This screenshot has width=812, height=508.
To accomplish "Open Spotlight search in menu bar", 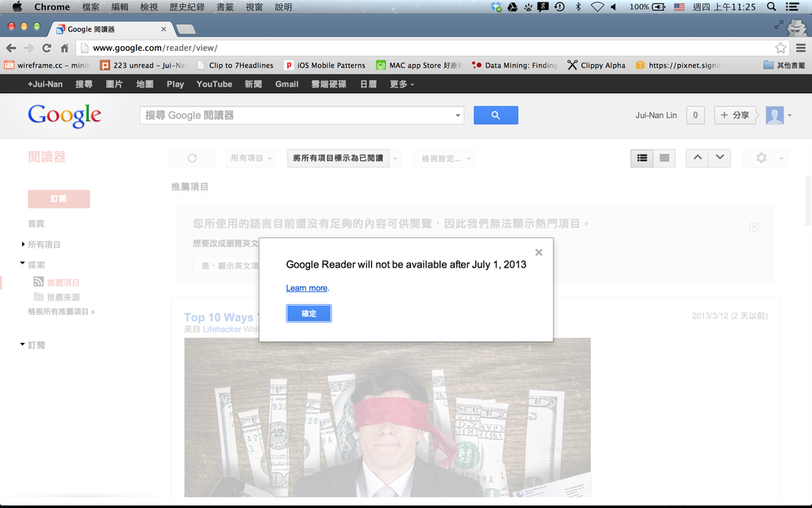I will pos(771,6).
